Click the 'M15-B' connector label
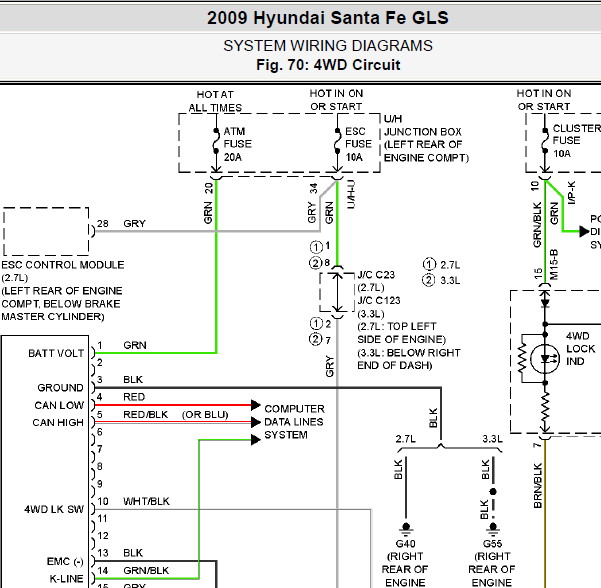 coord(554,265)
